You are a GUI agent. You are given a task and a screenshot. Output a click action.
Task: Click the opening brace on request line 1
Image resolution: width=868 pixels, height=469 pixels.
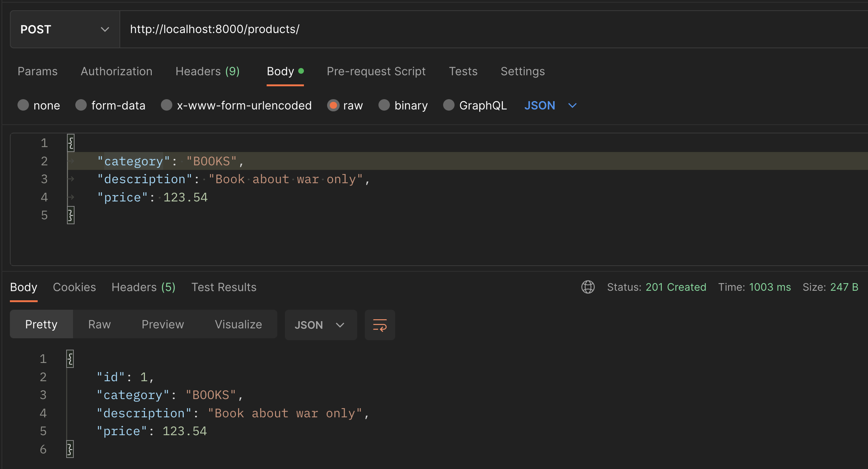click(x=71, y=143)
